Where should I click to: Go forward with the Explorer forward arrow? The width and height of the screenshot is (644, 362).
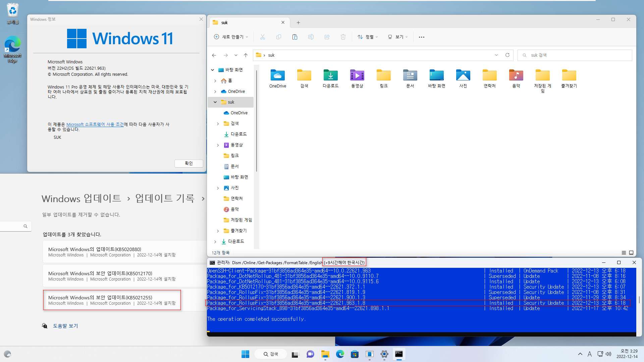point(226,55)
